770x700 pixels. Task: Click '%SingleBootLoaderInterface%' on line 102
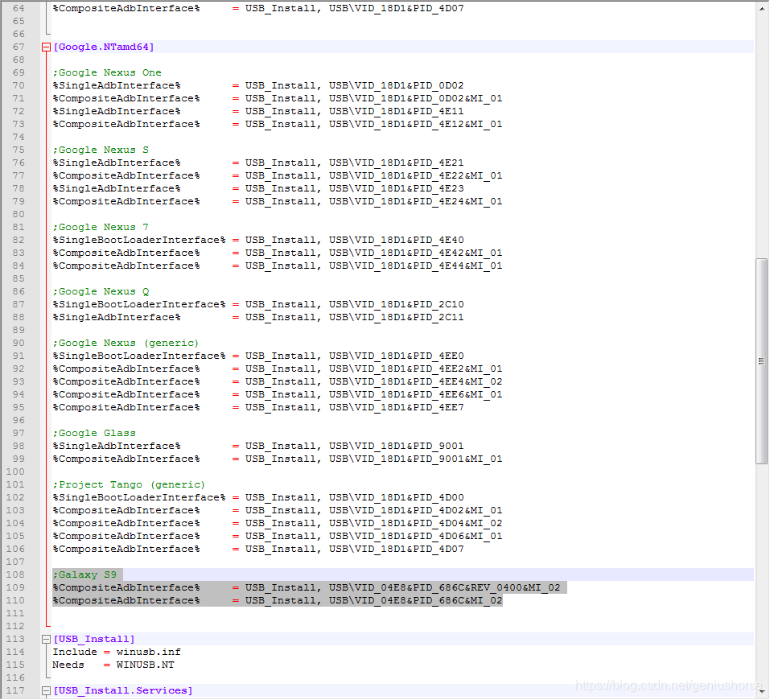tap(139, 497)
